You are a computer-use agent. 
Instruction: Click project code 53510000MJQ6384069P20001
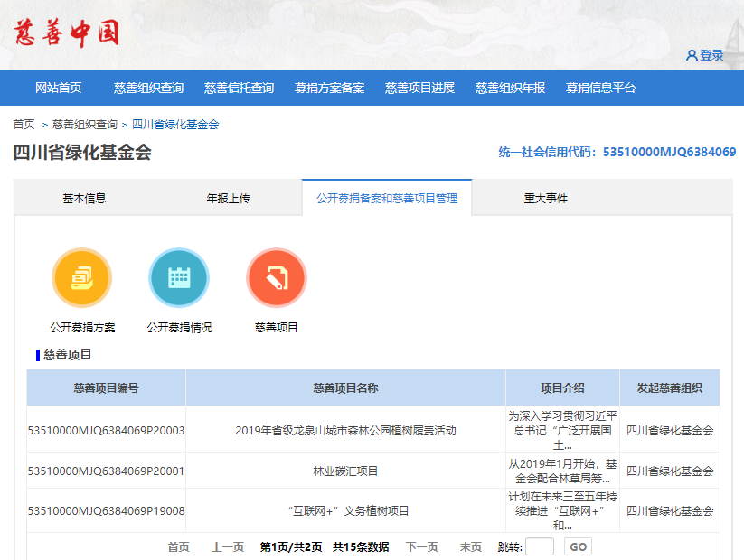106,471
